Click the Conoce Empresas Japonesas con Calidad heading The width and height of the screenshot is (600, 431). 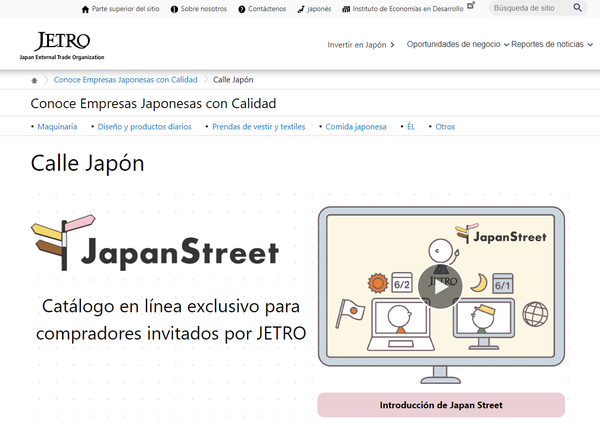tap(153, 103)
